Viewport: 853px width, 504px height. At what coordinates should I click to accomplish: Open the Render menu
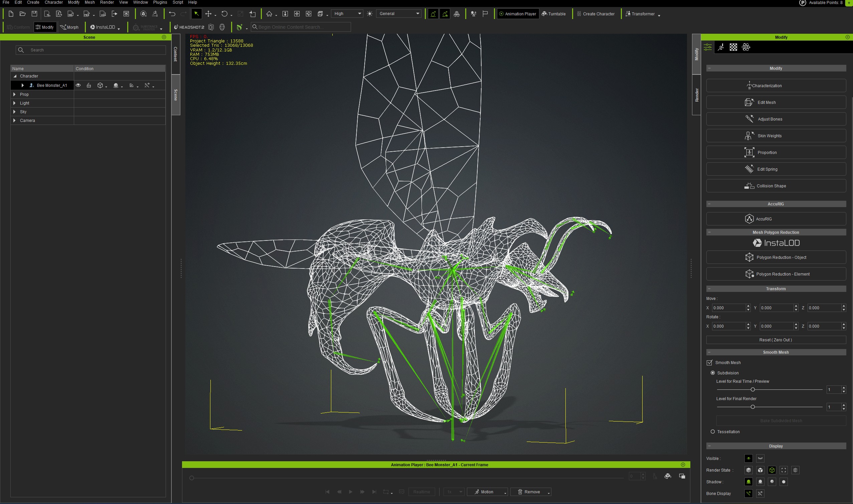[107, 2]
